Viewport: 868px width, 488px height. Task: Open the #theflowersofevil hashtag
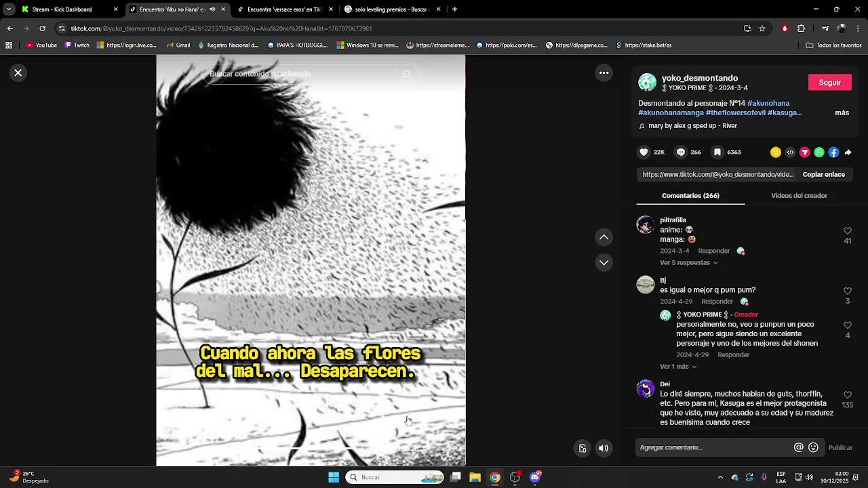click(x=735, y=113)
